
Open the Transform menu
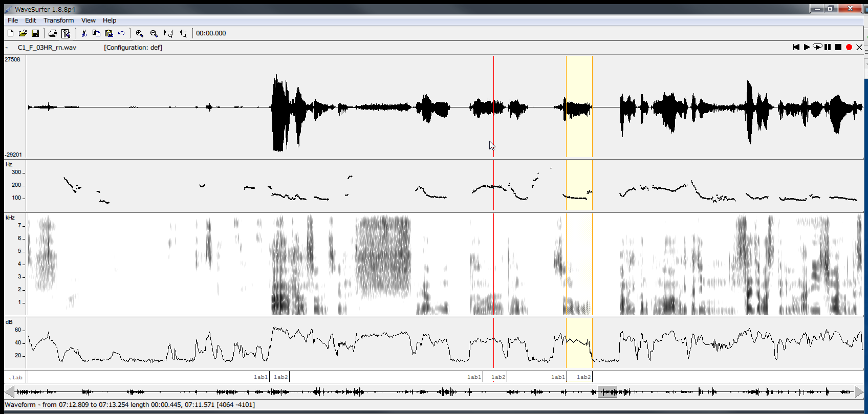coord(58,20)
